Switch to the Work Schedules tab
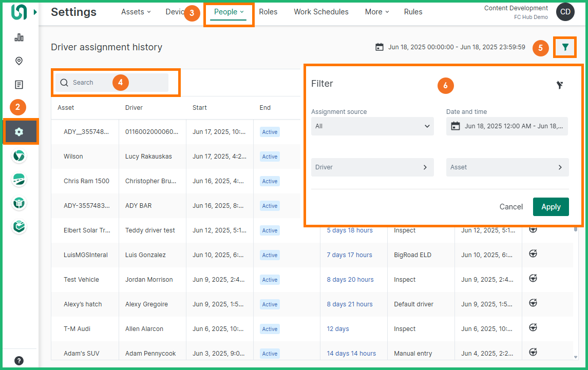 tap(321, 12)
